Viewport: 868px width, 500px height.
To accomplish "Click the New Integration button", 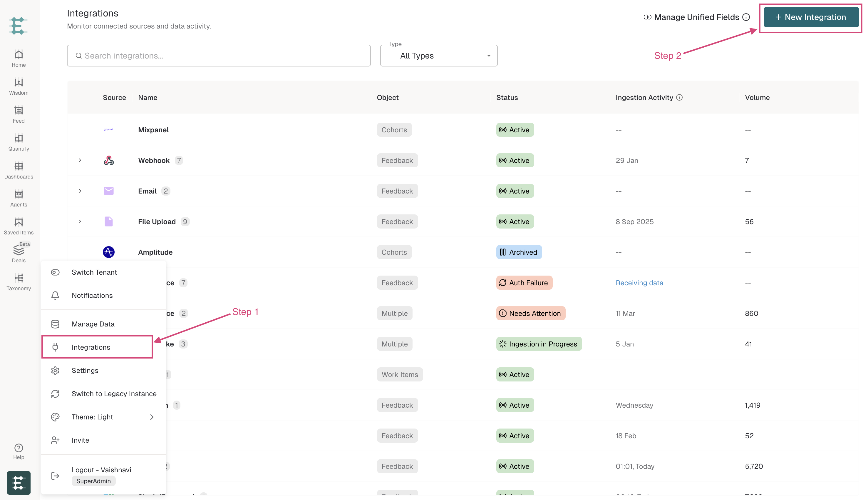I will 811,17.
